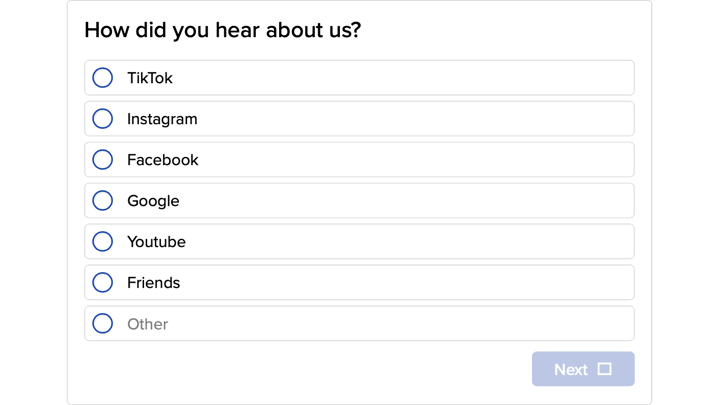The width and height of the screenshot is (720, 405).
Task: Enable the Other radio button
Action: 102,324
